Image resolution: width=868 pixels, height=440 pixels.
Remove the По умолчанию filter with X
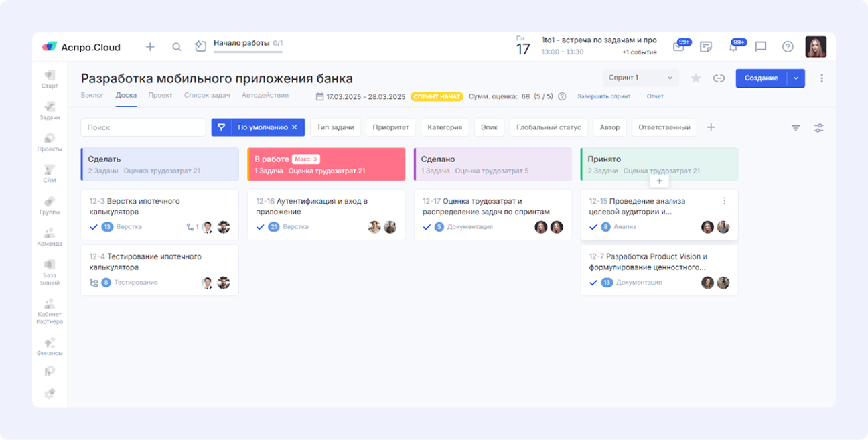(x=294, y=127)
